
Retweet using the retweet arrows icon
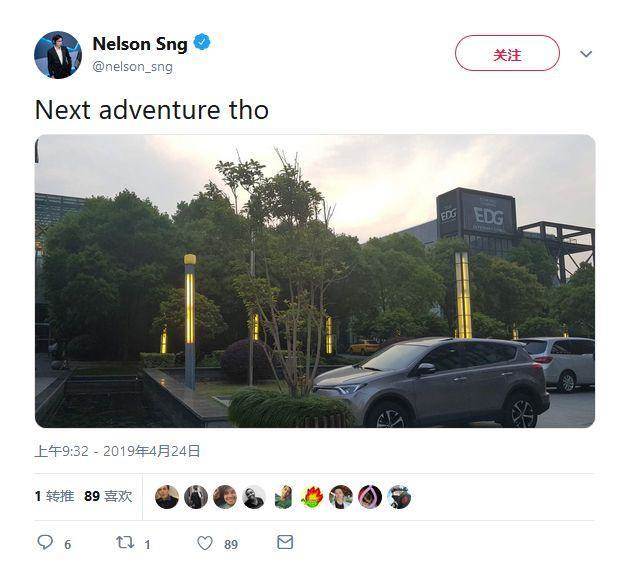click(125, 542)
